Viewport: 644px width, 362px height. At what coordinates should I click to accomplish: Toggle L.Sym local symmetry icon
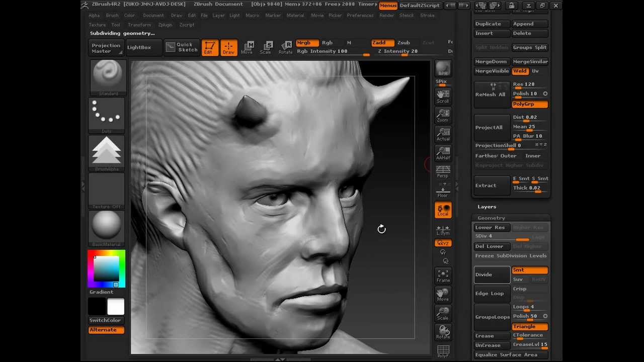[x=443, y=230]
